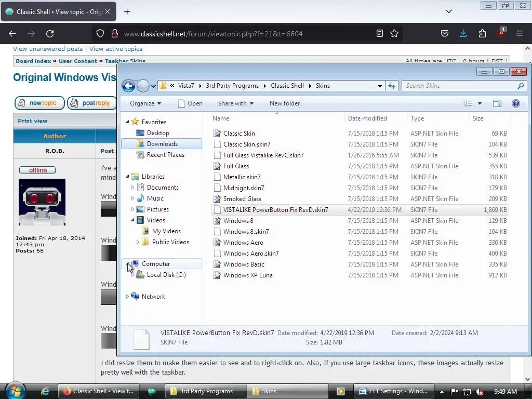Click Firefox reload page button
Screen dimensions: 532x399
point(50,34)
